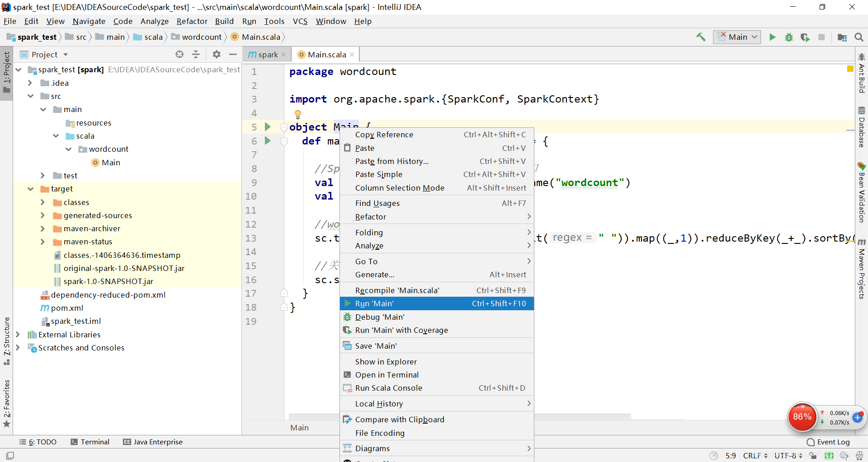Viewport: 868px width, 462px height.
Task: Open Event Log in the status bar
Action: (x=828, y=442)
